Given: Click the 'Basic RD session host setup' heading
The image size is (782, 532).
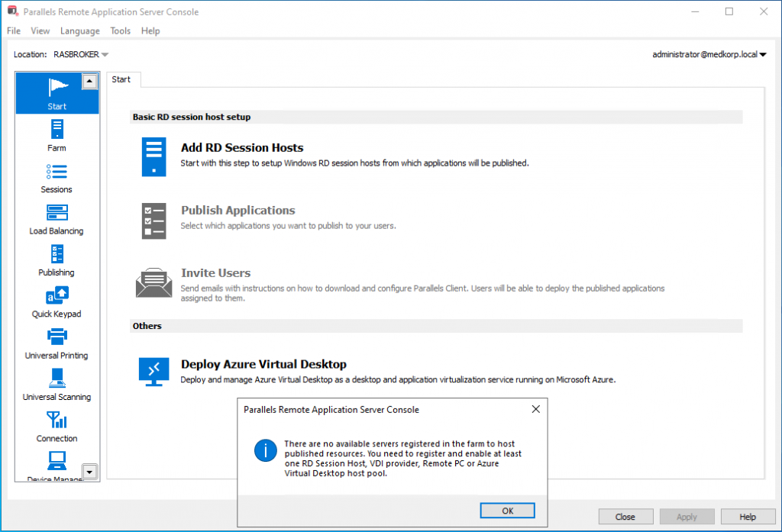Looking at the screenshot, I should [192, 118].
